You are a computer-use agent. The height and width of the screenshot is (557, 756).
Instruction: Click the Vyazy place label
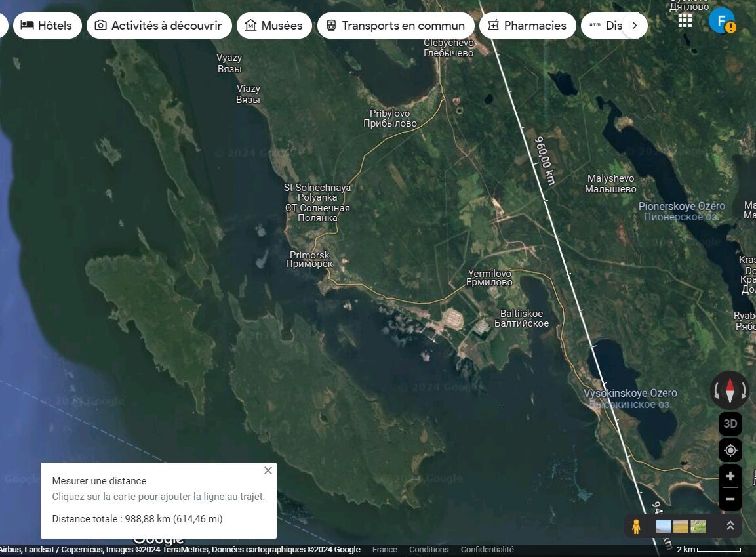229,63
